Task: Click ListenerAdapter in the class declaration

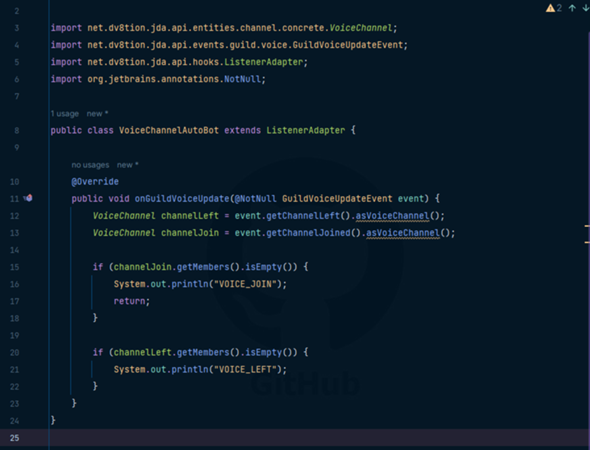Action: click(306, 131)
